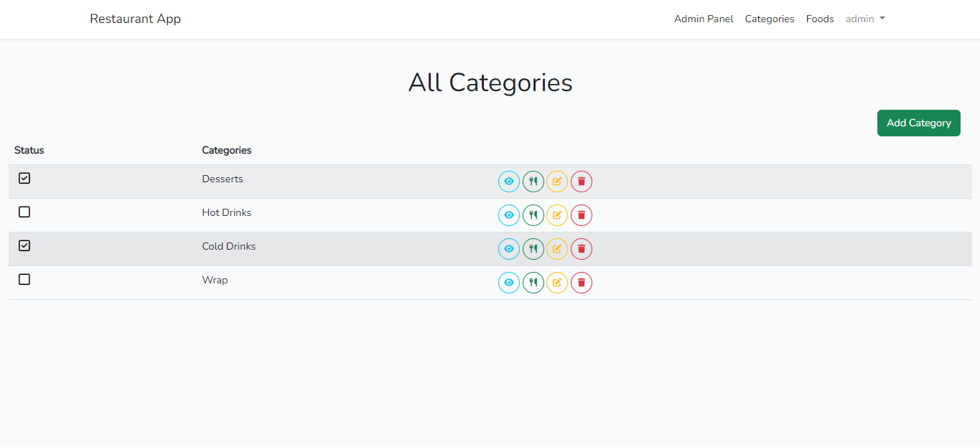Click the edit pencil icon for Desserts
The width and height of the screenshot is (980, 447).
[557, 182]
